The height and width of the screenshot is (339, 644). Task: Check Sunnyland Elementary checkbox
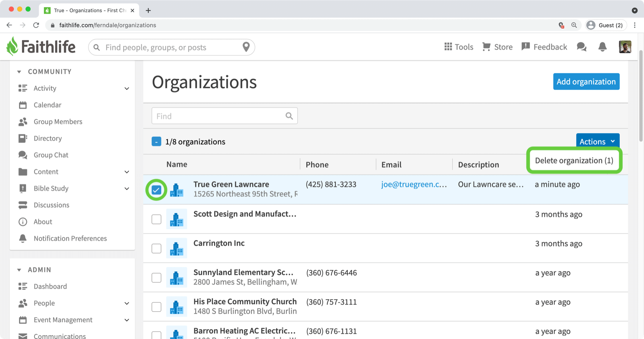click(x=156, y=278)
